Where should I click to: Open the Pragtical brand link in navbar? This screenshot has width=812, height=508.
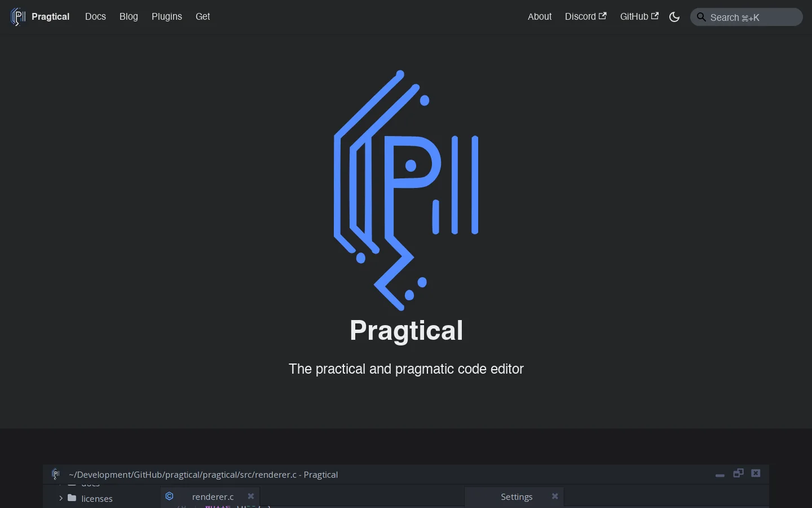(40, 17)
